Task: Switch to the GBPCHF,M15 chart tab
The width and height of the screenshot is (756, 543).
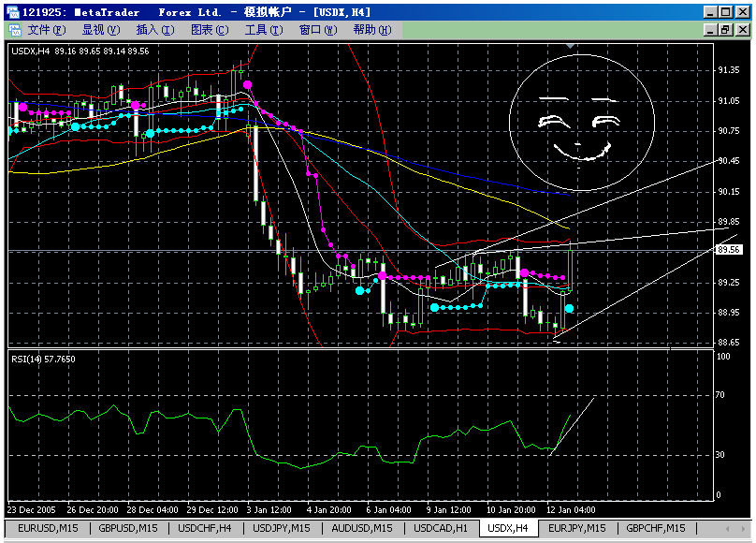Action: click(656, 528)
